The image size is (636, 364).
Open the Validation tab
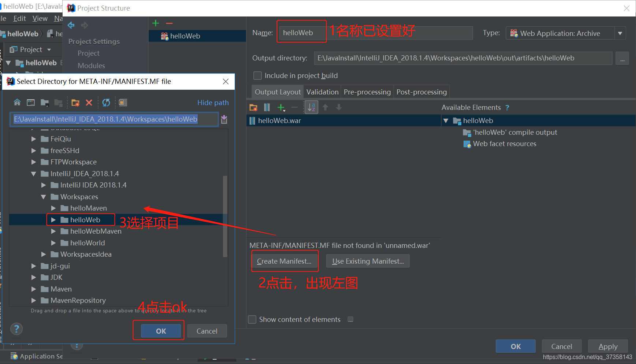[x=322, y=92]
